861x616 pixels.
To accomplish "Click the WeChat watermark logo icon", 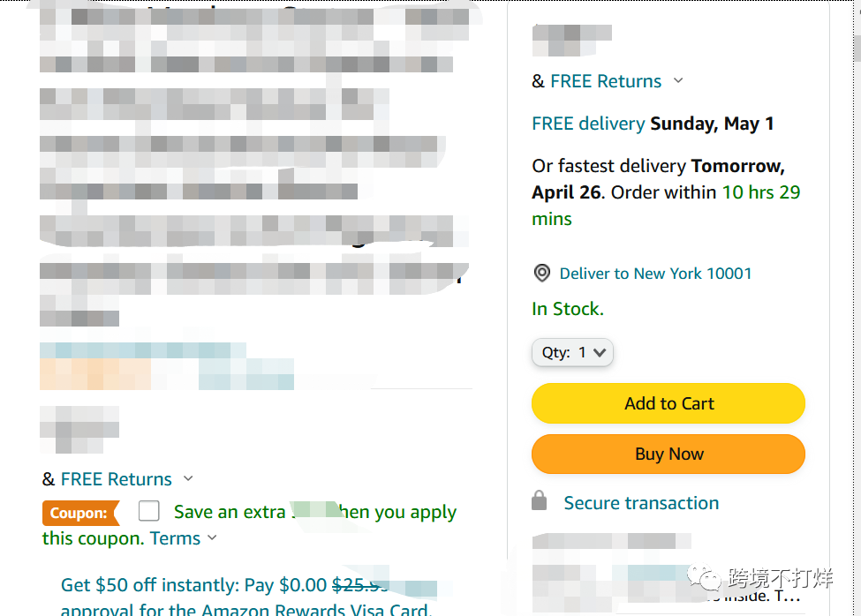I will click(x=706, y=579).
